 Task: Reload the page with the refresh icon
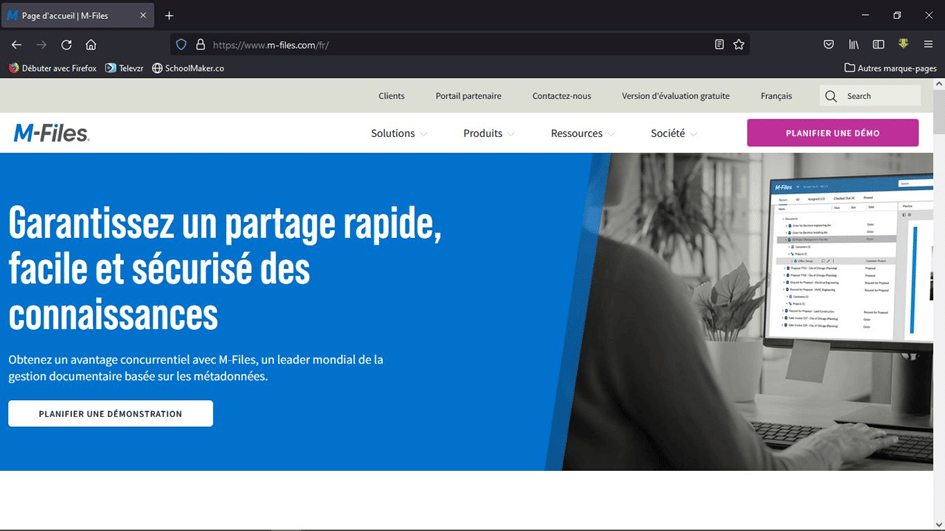[66, 45]
